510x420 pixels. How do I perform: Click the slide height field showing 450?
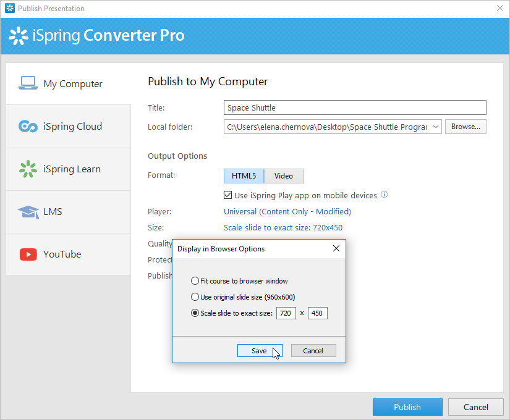318,313
